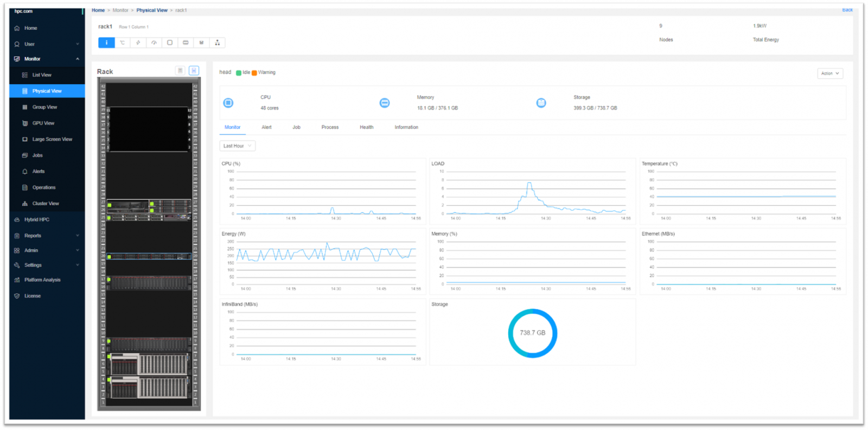Screen dimensions: 868x430
Task: Open GPU View in the sidebar
Action: (x=43, y=123)
